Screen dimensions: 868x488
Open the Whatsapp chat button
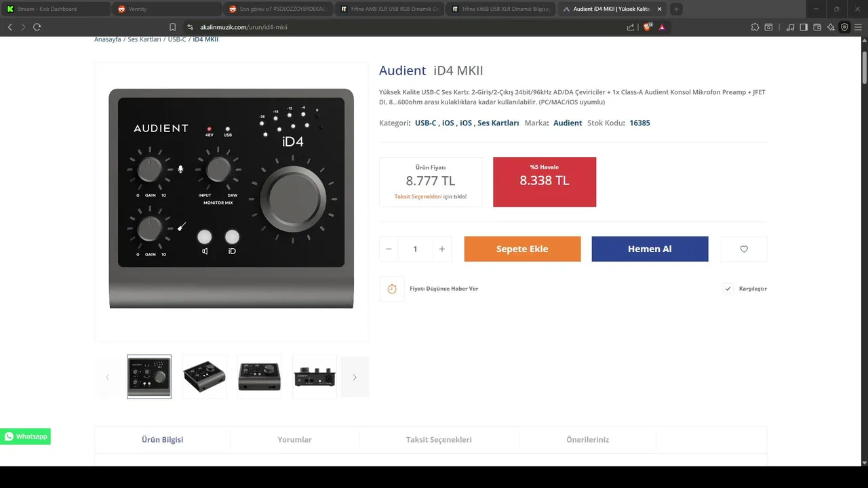25,436
